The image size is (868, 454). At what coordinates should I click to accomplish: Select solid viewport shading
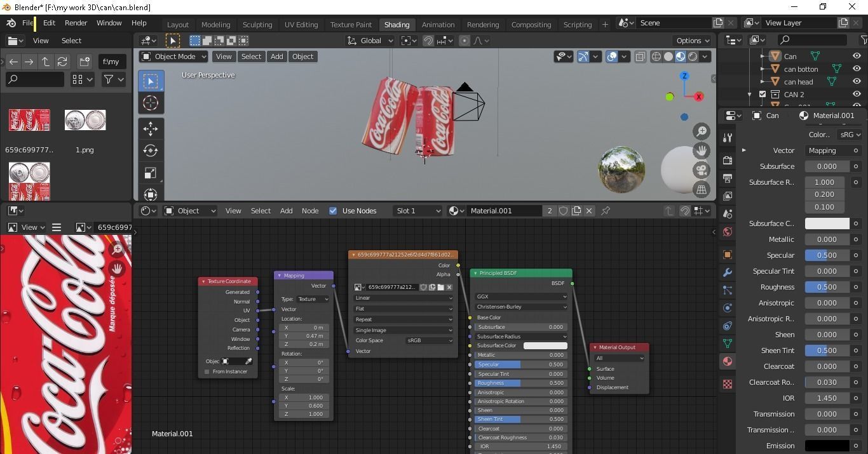[x=668, y=57]
